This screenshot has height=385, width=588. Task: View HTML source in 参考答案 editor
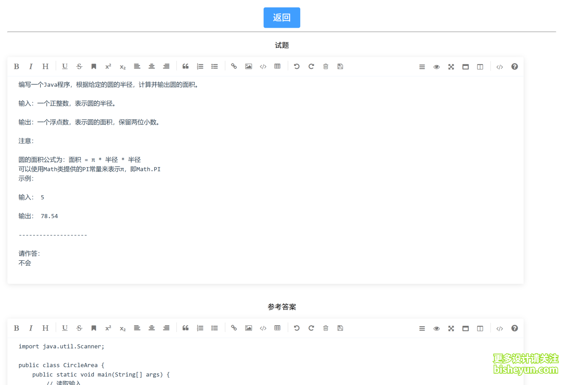[x=499, y=328]
